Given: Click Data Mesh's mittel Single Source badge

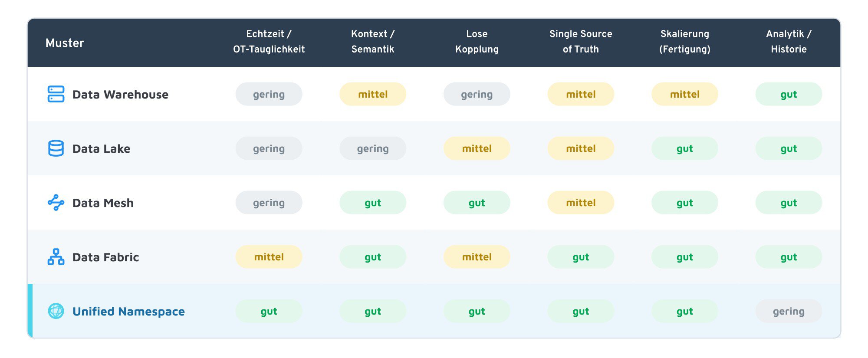Looking at the screenshot, I should tap(581, 203).
